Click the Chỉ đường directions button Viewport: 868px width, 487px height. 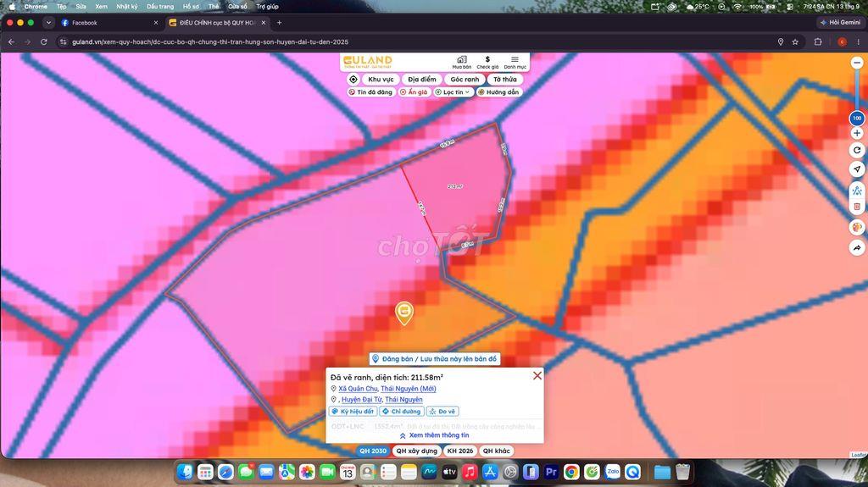tap(402, 411)
